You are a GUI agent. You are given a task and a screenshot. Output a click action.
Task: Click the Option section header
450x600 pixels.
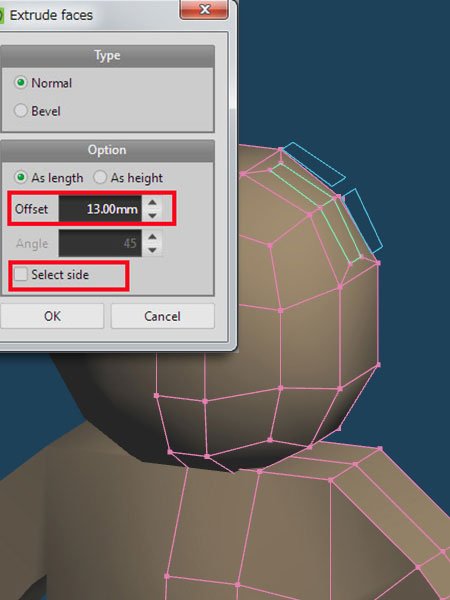click(x=107, y=150)
